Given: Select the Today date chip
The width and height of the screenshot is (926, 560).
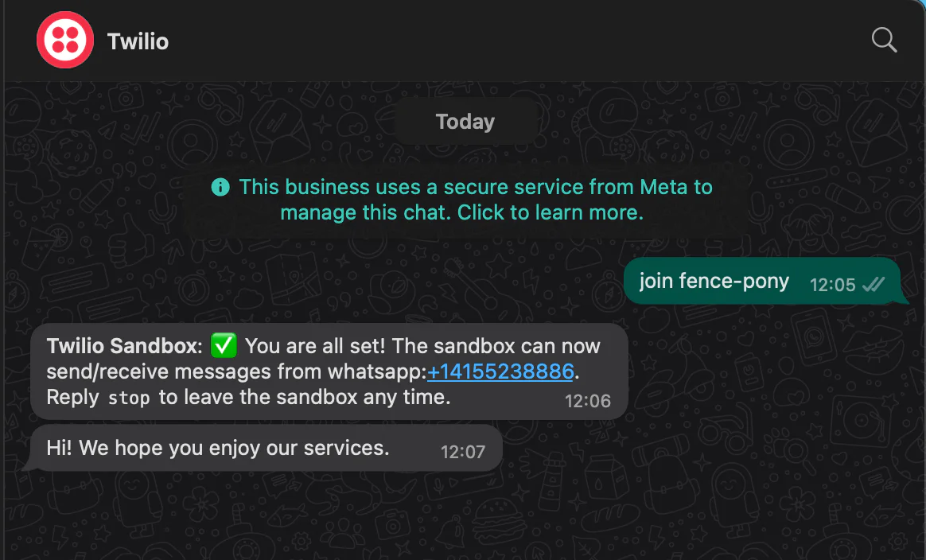Looking at the screenshot, I should [x=465, y=121].
